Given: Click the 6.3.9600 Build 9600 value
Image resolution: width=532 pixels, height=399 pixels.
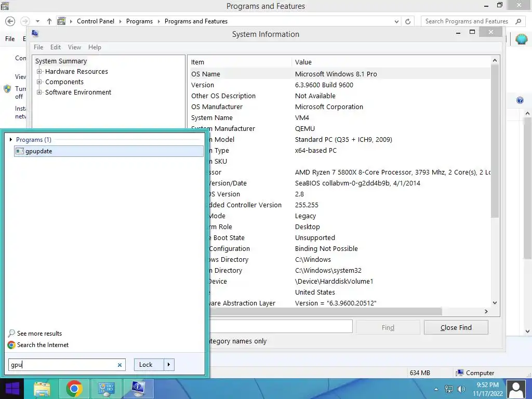Looking at the screenshot, I should [324, 85].
